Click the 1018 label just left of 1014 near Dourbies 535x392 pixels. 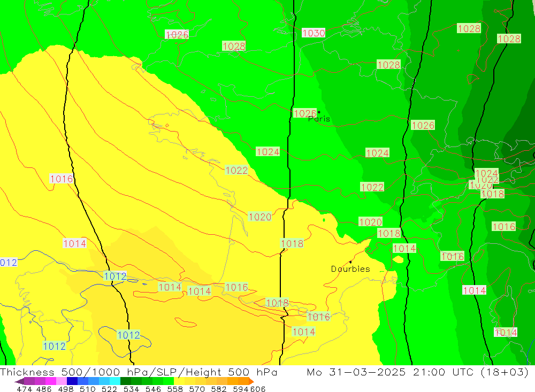[x=389, y=233]
